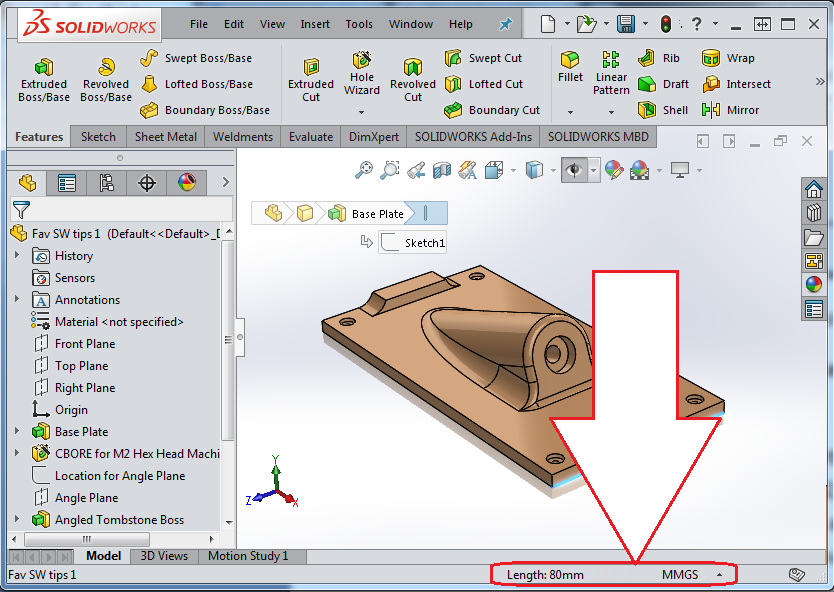
Task: Open the DimXpertManager tab icon
Action: (x=146, y=184)
